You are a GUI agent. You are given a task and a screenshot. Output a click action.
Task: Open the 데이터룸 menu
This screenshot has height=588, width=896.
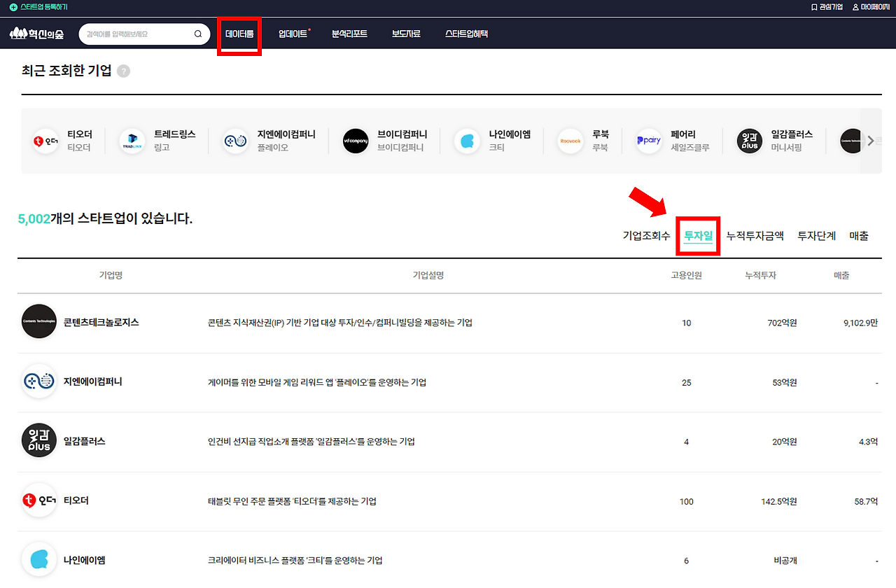(x=239, y=34)
